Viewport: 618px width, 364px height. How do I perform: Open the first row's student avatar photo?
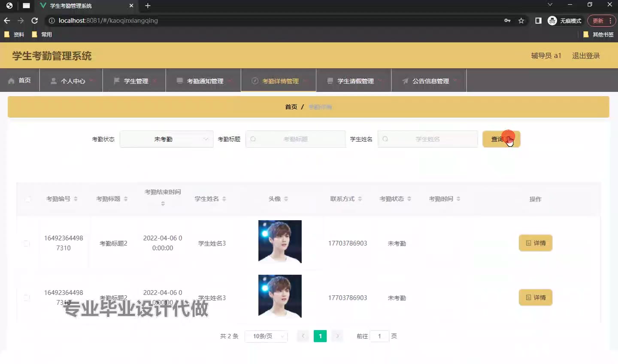click(280, 242)
